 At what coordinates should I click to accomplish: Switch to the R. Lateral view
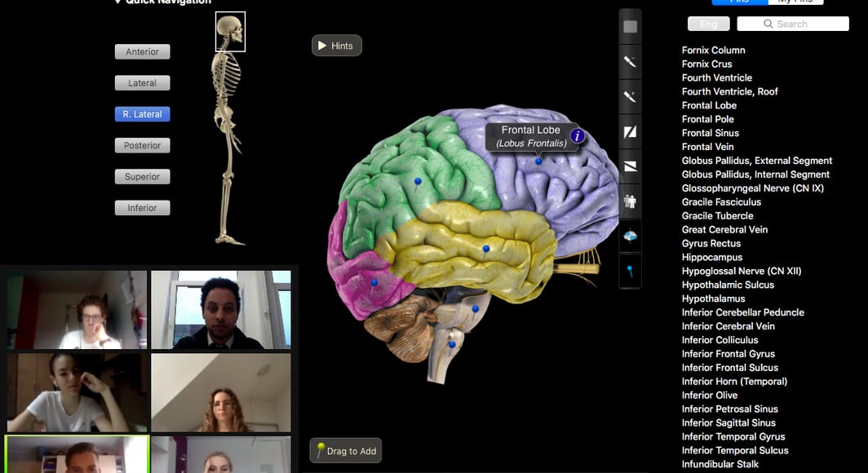click(x=142, y=115)
